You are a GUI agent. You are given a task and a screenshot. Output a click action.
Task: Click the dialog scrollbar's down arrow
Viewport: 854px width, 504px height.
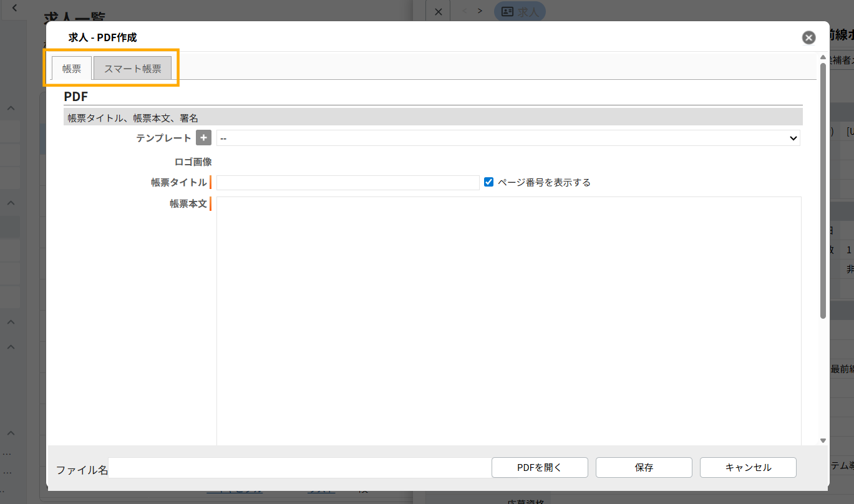[823, 440]
